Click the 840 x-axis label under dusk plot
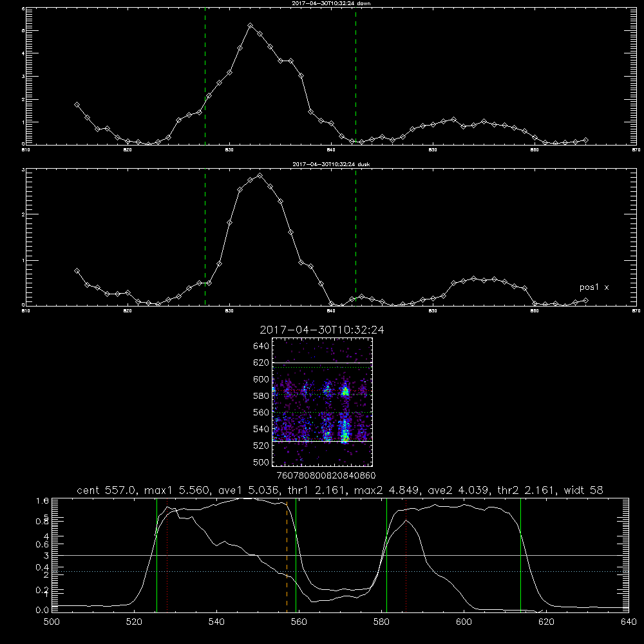644x644 pixels. [x=331, y=311]
